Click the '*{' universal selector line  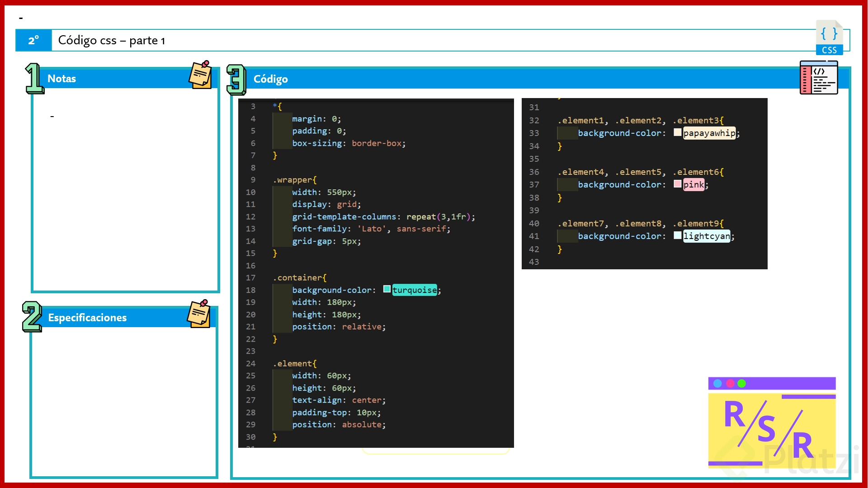pyautogui.click(x=277, y=107)
